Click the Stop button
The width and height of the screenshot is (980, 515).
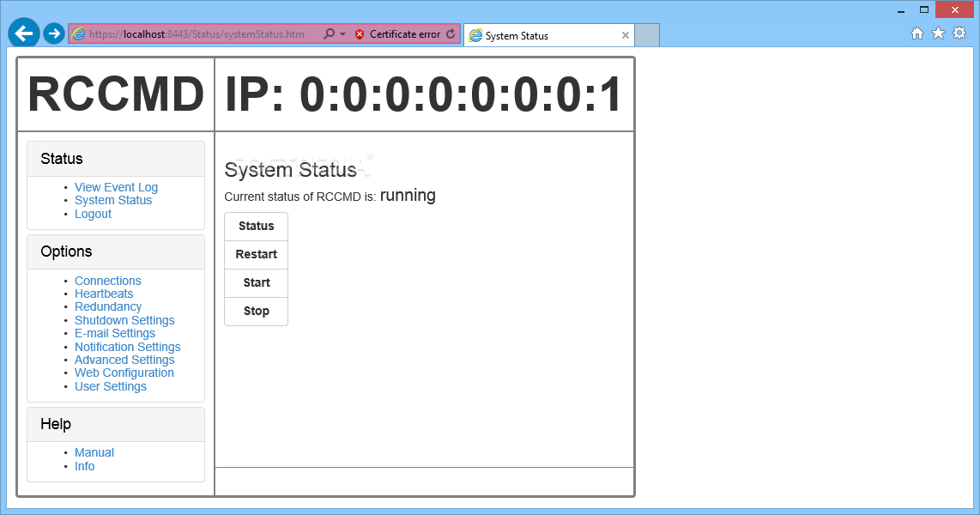point(257,312)
